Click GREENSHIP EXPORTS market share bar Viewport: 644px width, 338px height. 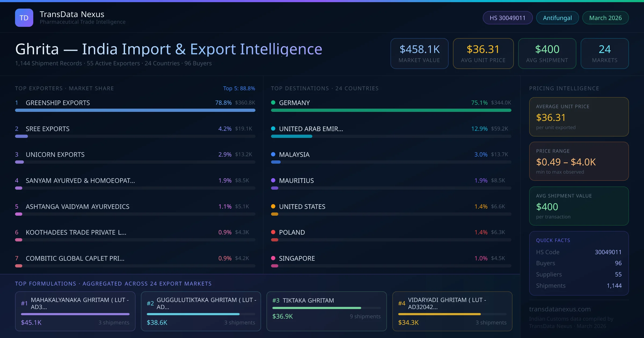(x=135, y=110)
